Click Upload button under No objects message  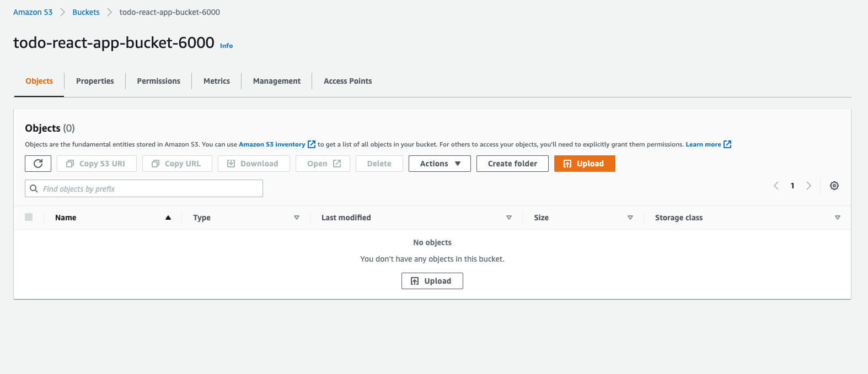point(432,281)
